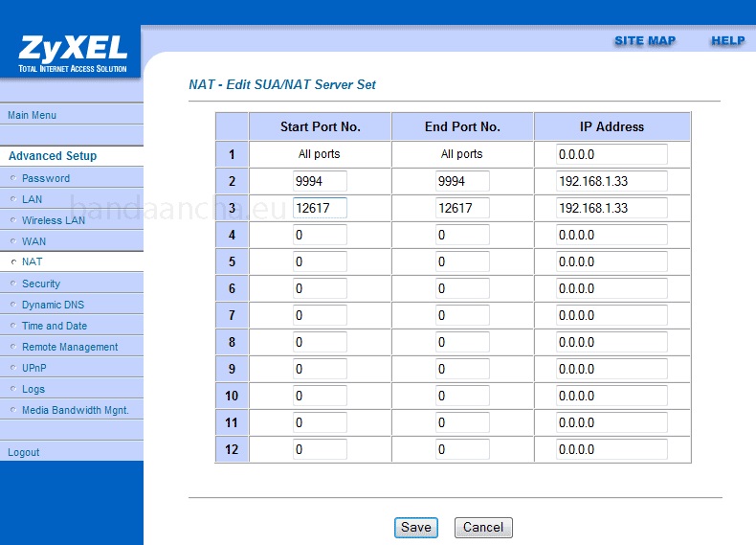This screenshot has width=756, height=545.
Task: Open the WAN settings page
Action: pos(33,241)
